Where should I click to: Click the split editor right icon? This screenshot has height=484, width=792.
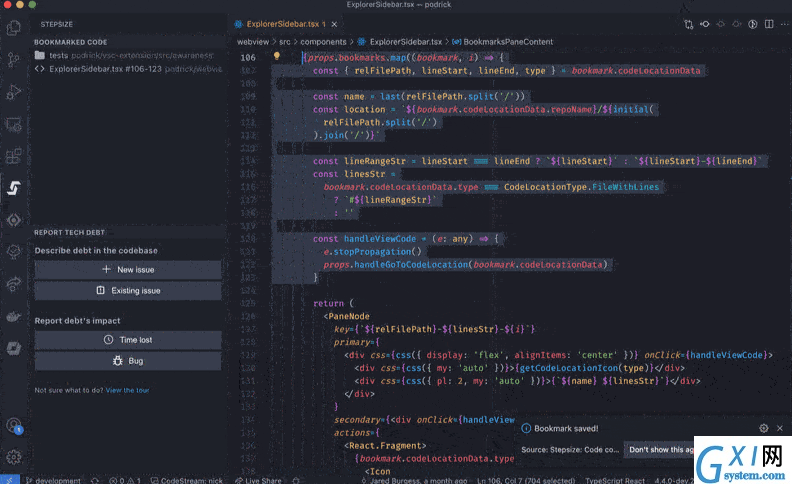tap(769, 24)
